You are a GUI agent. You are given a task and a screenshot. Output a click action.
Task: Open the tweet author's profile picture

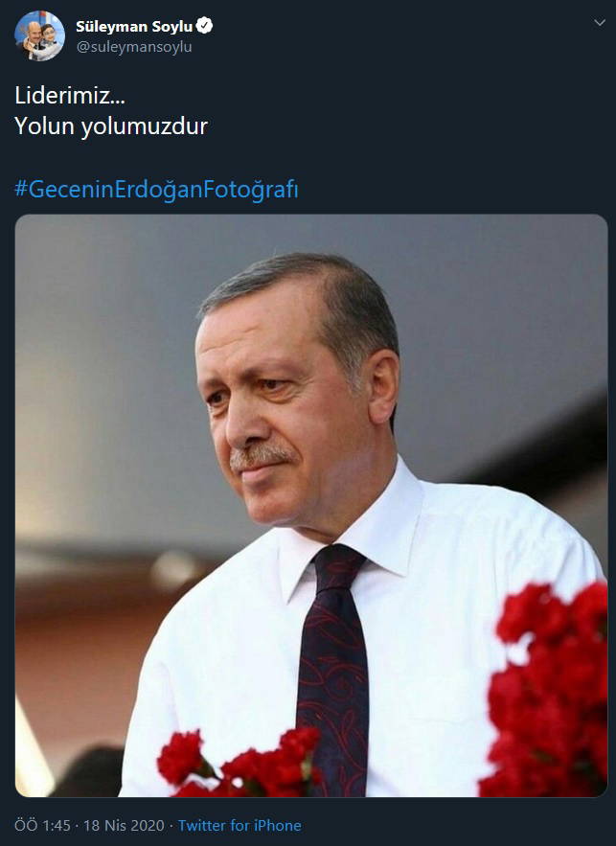click(x=39, y=35)
